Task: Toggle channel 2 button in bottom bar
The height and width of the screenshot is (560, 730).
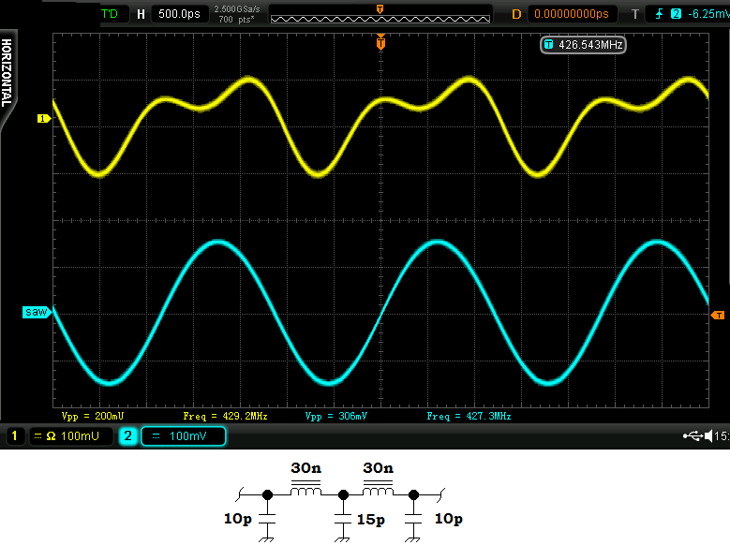Action: (x=127, y=435)
